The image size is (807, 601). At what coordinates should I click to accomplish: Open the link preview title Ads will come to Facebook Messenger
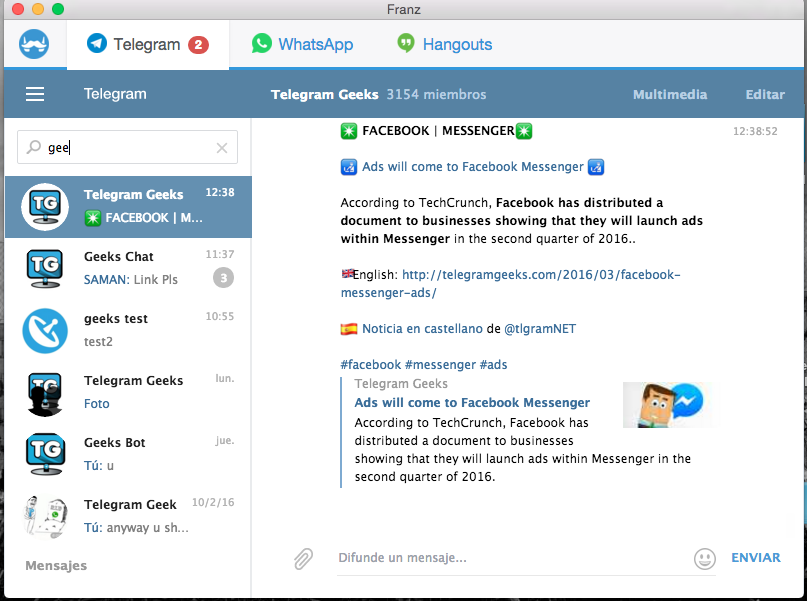pos(472,402)
